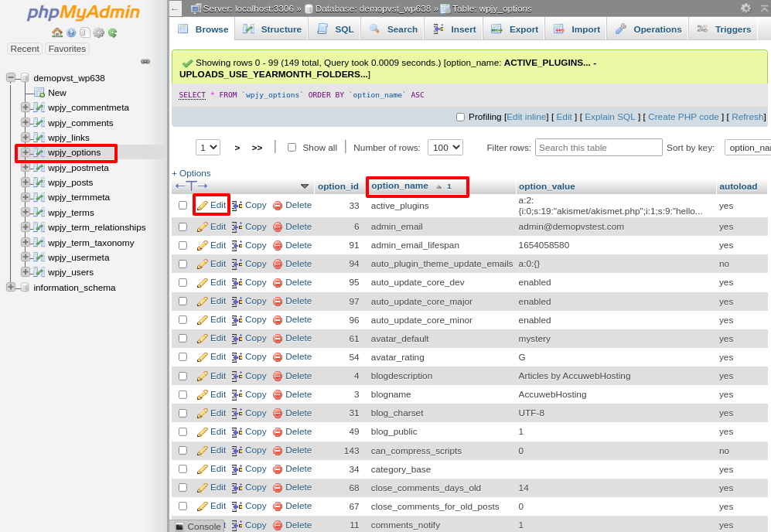Screen dimensions: 771x532
Task: Click the Search this table field
Action: tap(599, 148)
